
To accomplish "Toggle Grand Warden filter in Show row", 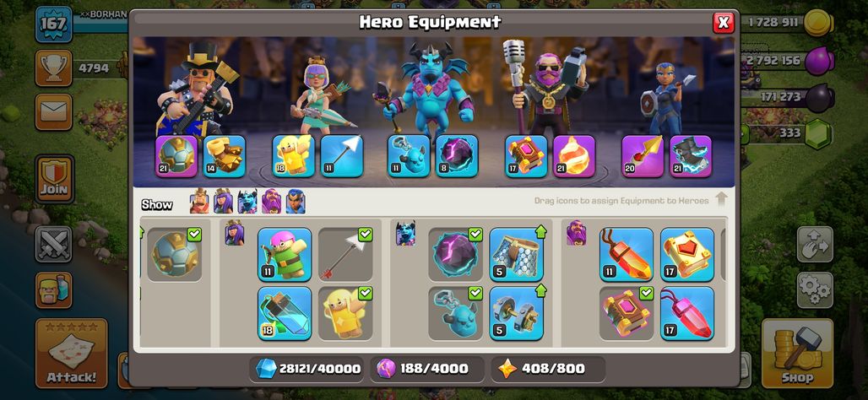I will pos(271,202).
